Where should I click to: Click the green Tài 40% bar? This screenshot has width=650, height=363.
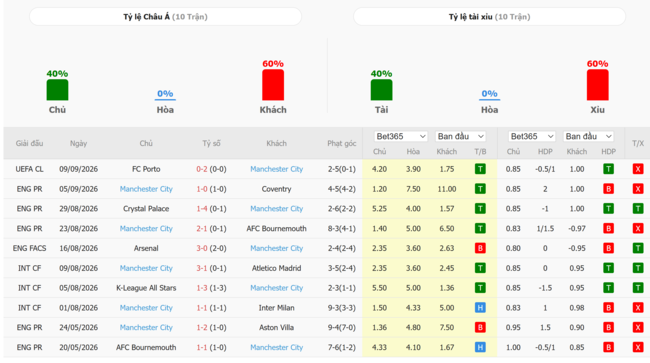(381, 90)
